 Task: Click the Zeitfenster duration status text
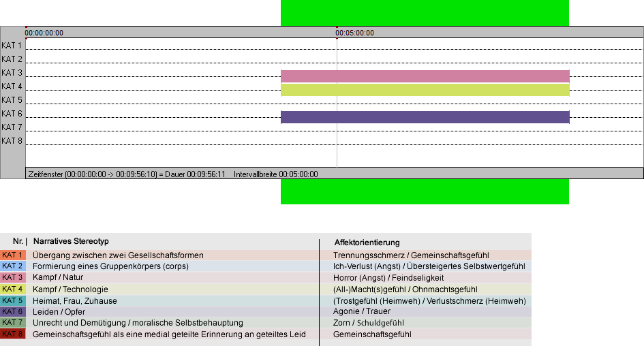pyautogui.click(x=127, y=174)
